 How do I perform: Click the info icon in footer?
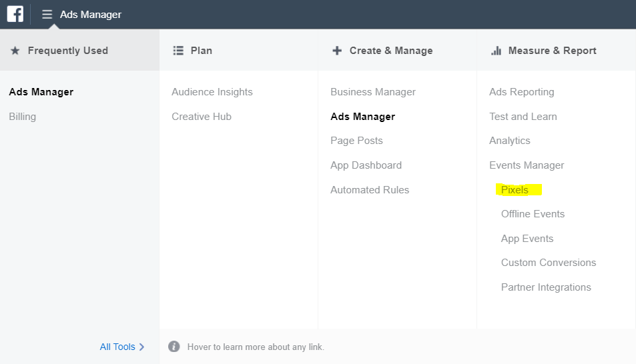coord(174,347)
